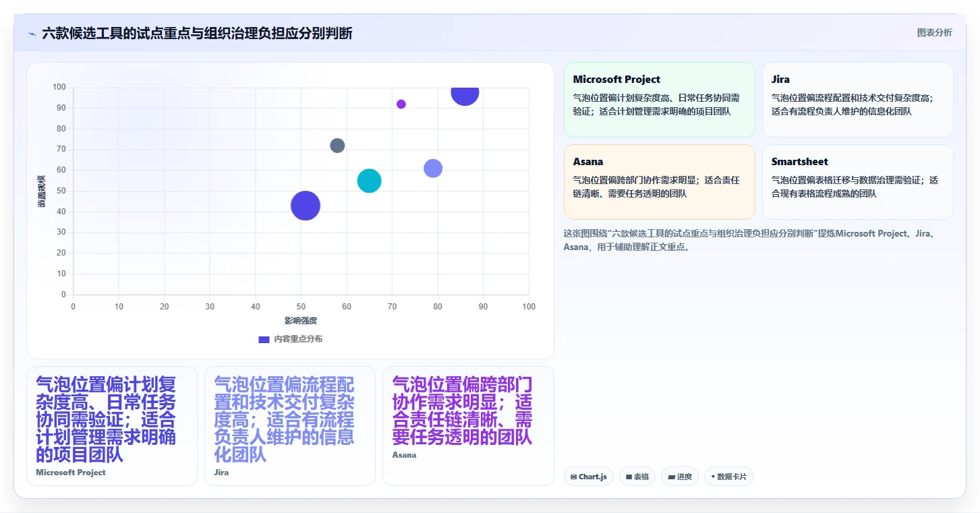
Task: Click the x-axis title 影响强度
Action: pyautogui.click(x=301, y=321)
